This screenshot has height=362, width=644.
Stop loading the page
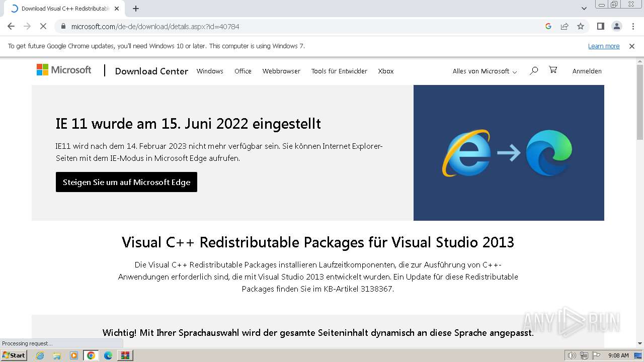43,26
